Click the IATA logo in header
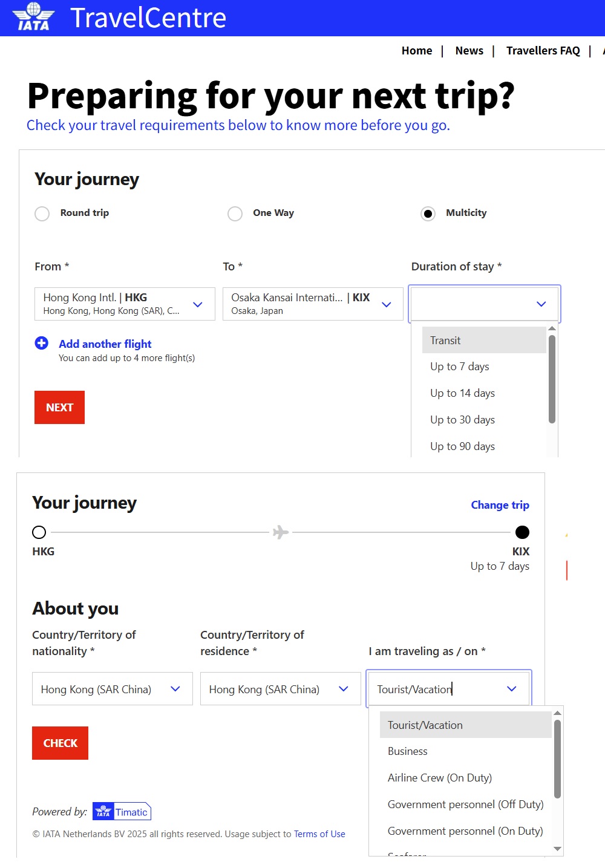Screen dimensions: 605x868 coord(33,17)
